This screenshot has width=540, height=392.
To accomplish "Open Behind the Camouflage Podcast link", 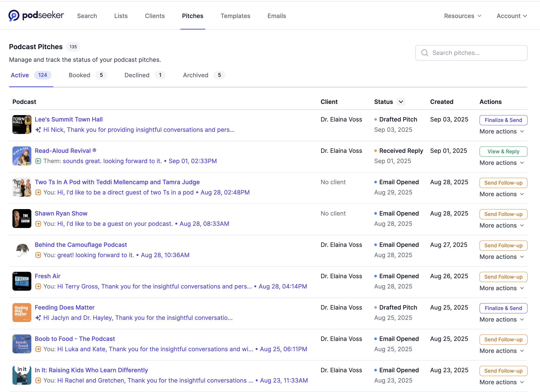I will click(81, 245).
